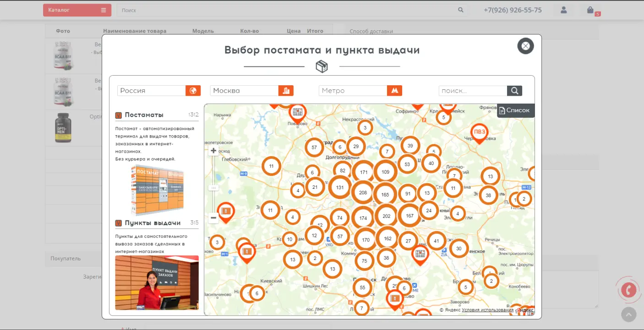Open the shopping cart icon in header
The height and width of the screenshot is (330, 644).
590,10
